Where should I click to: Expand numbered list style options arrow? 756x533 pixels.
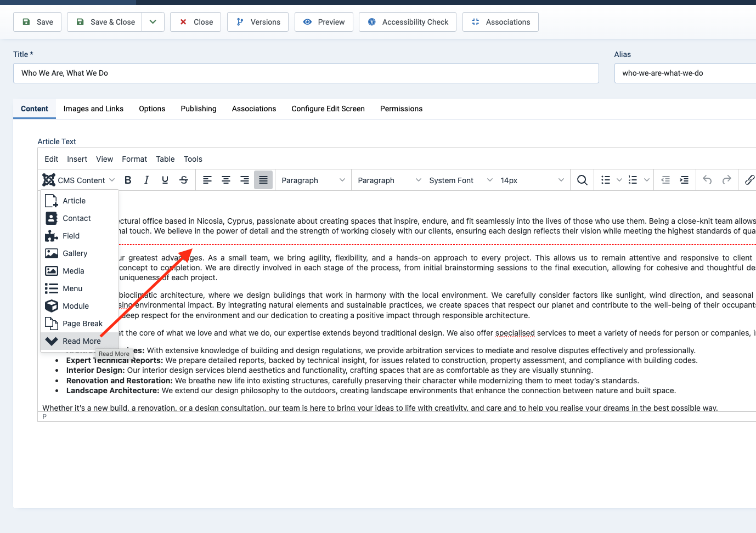coord(647,180)
